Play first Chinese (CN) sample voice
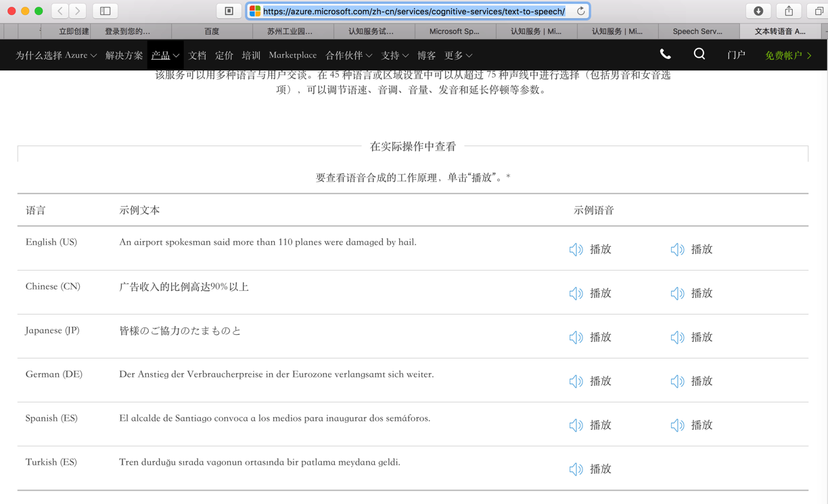Image resolution: width=828 pixels, height=504 pixels. pos(590,293)
